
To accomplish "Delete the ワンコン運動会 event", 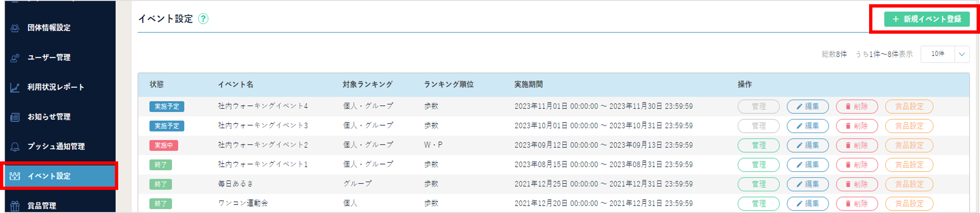I will tap(856, 204).
